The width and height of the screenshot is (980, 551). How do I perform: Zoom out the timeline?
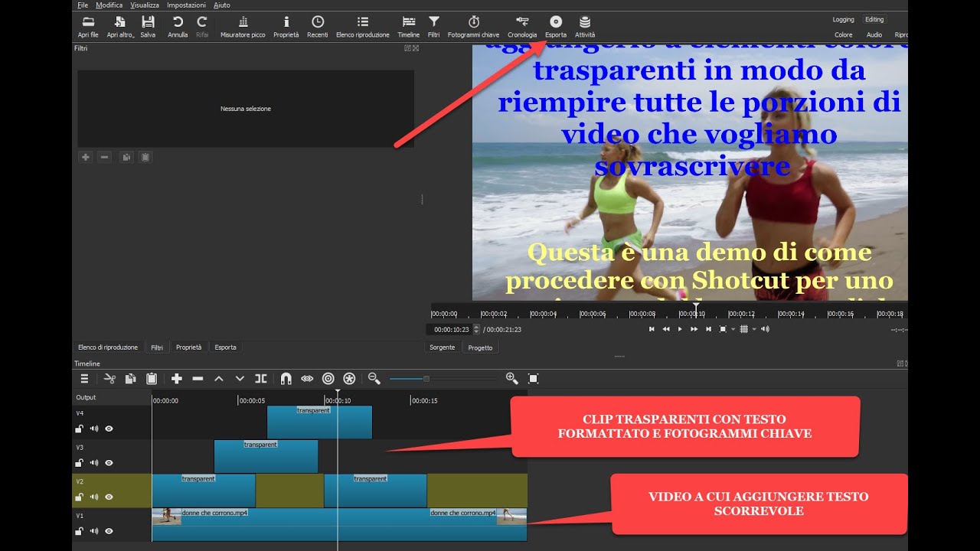pyautogui.click(x=374, y=378)
